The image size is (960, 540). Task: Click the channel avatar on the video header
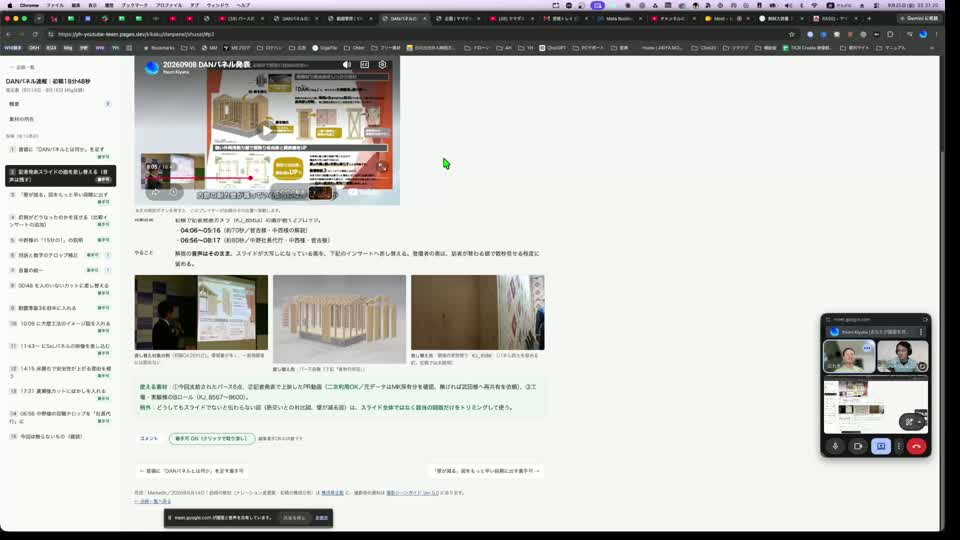[x=152, y=67]
